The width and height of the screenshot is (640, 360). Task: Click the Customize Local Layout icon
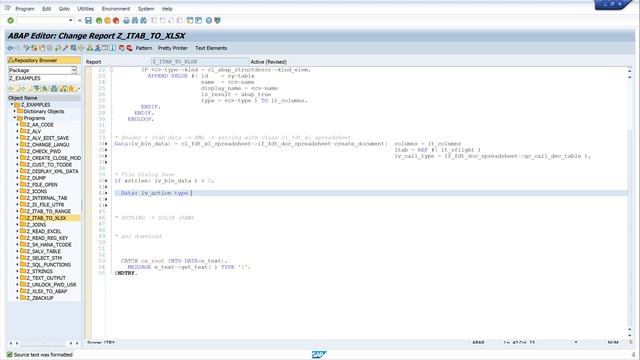217,20
